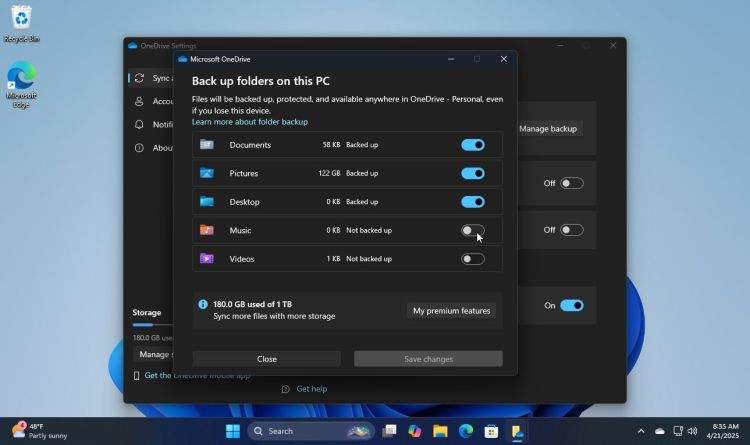Turn on Videos folder backup
The image size is (750, 445).
click(472, 259)
